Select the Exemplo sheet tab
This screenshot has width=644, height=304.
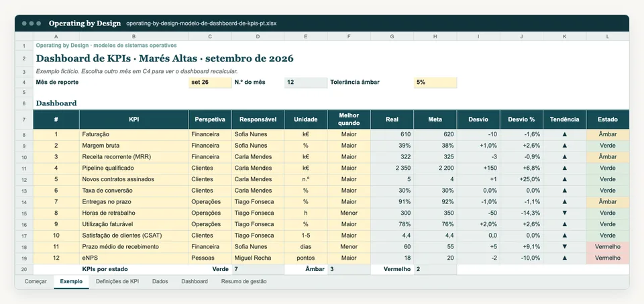[x=72, y=282]
